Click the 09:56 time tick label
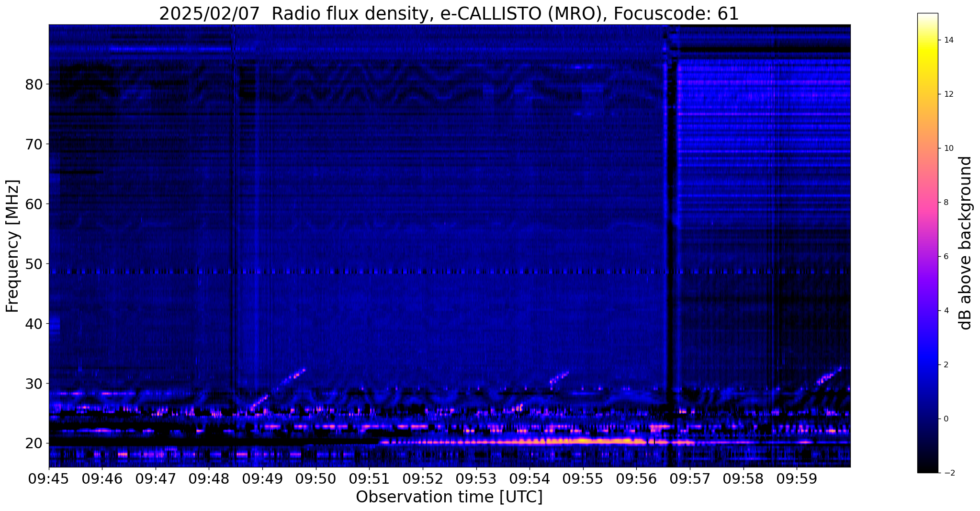Screen dimensions: 980x511 coord(636,478)
